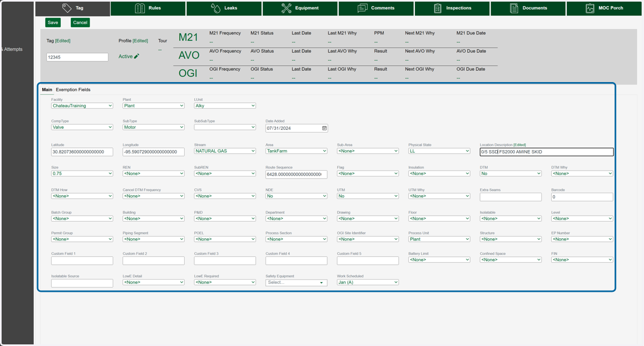Open the Flag dropdown
Screen dimensions: 644x346
pyautogui.click(x=368, y=173)
